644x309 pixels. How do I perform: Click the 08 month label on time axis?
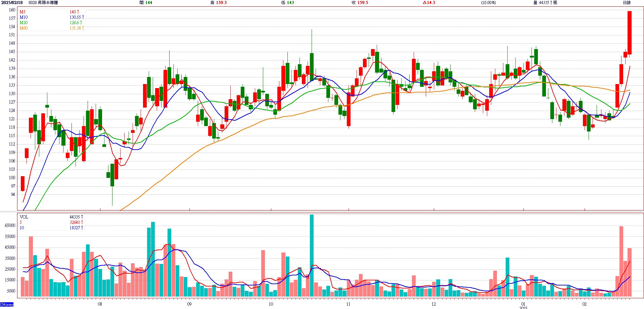click(100, 304)
